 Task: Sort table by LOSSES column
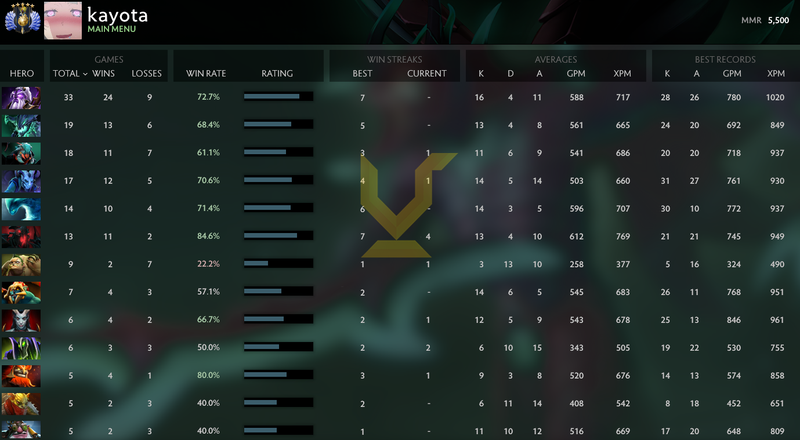click(146, 74)
